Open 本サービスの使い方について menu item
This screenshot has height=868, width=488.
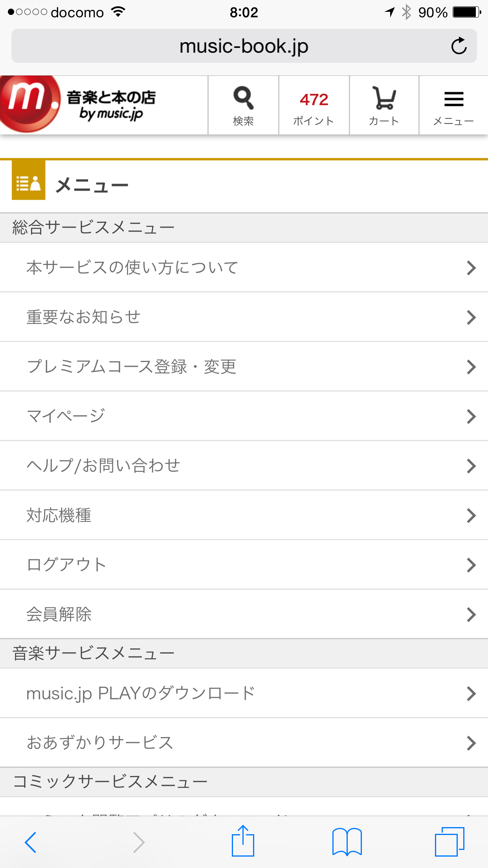click(x=132, y=267)
